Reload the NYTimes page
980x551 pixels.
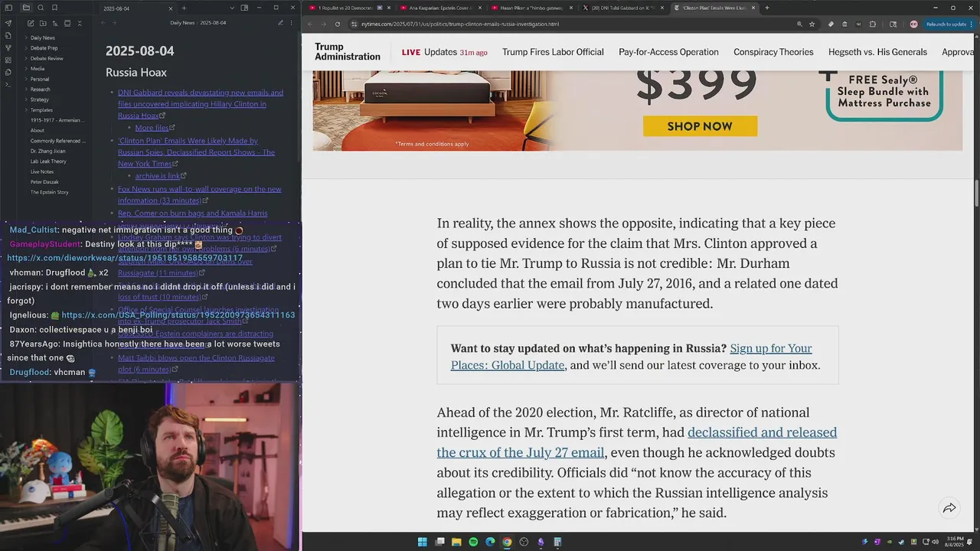click(338, 24)
